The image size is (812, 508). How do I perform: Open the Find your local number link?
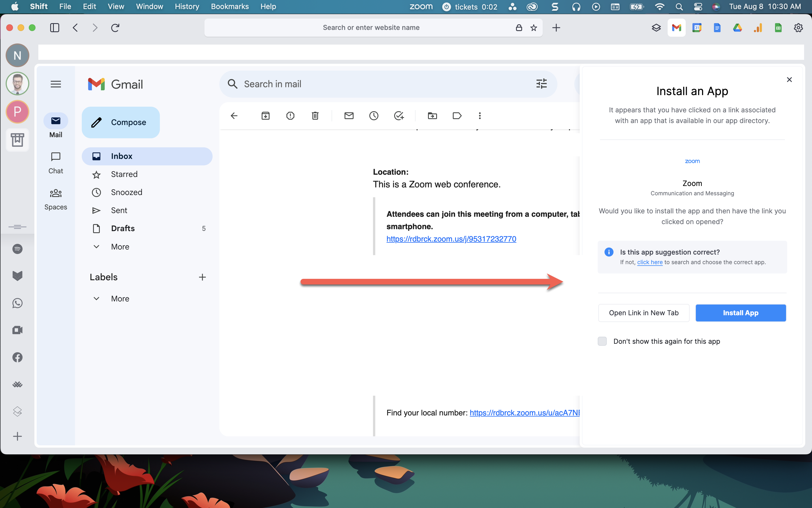coord(524,413)
